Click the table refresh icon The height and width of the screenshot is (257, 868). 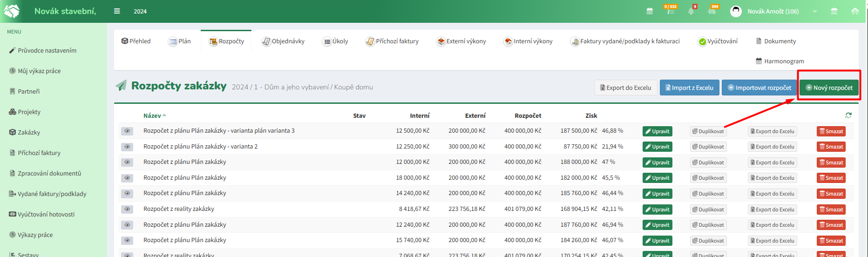(x=848, y=115)
